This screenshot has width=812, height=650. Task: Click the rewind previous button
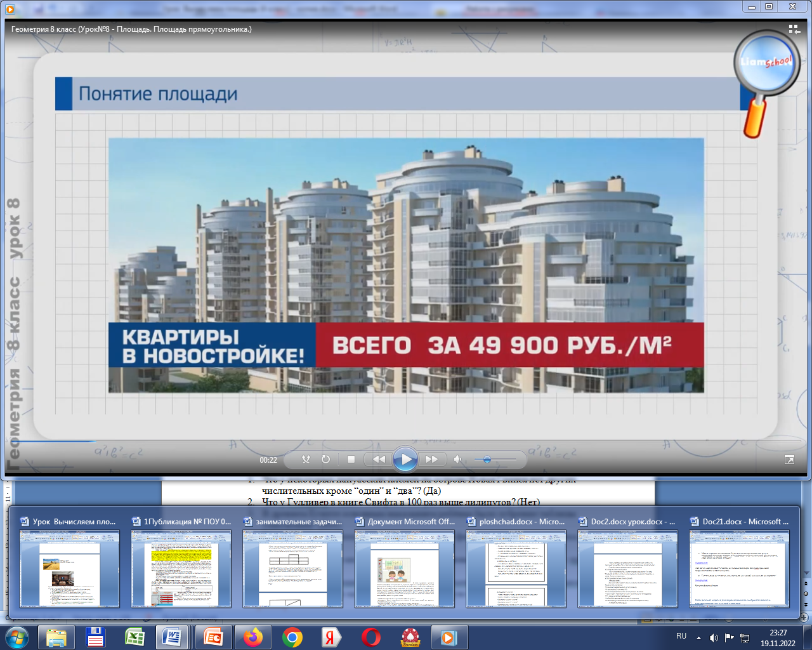point(379,460)
